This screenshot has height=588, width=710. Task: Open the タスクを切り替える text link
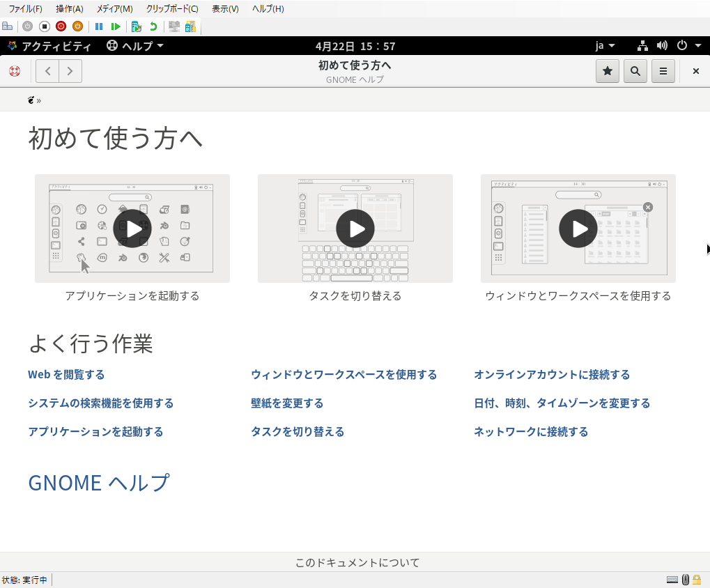point(298,432)
